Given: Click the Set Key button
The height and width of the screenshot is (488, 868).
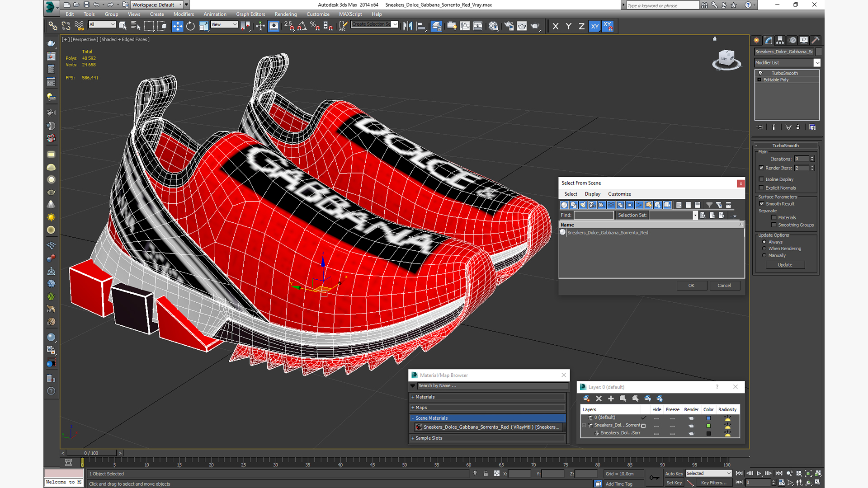Looking at the screenshot, I should pyautogui.click(x=674, y=483).
